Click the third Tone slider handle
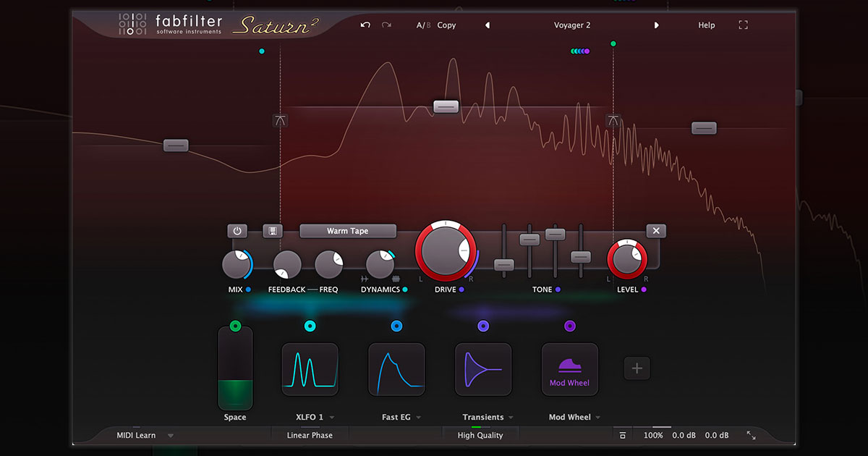This screenshot has width=868, height=456. pos(556,234)
